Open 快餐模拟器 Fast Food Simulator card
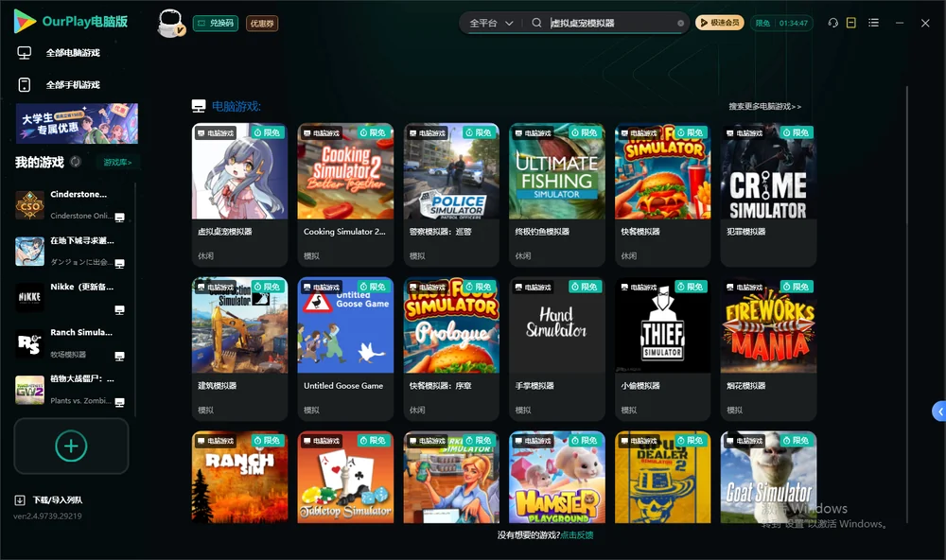 click(x=662, y=194)
